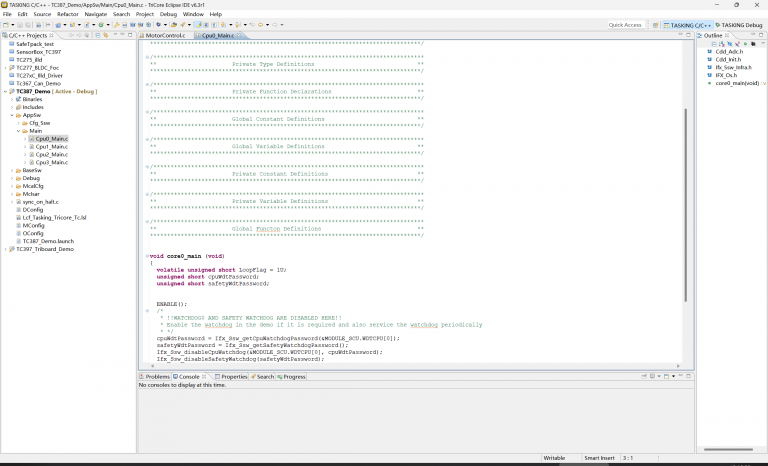This screenshot has height=466, width=768.
Task: Maximize the Console panel
Action: pos(688,376)
